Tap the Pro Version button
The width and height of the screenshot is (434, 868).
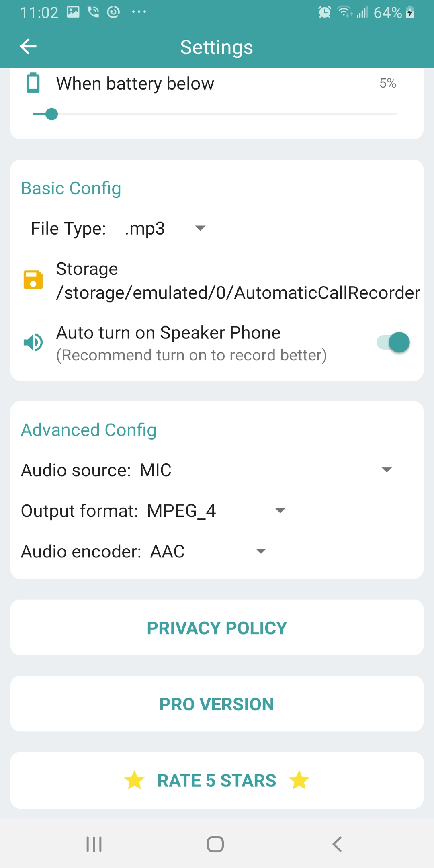217,704
